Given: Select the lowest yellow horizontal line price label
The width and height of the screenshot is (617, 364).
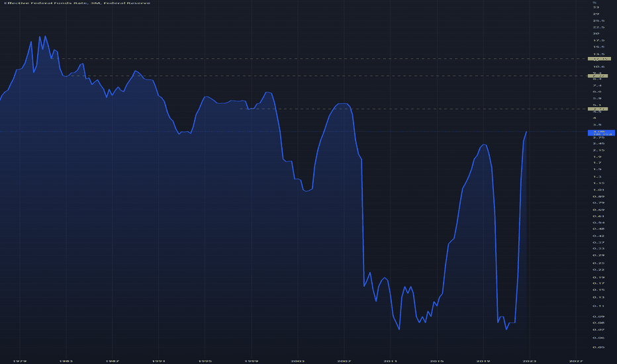Looking at the screenshot, I should point(598,109).
